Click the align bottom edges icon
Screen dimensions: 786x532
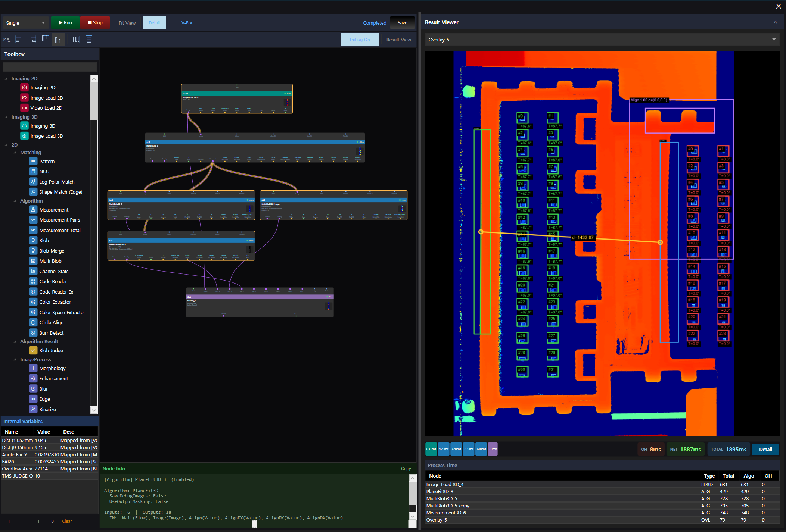tap(58, 40)
